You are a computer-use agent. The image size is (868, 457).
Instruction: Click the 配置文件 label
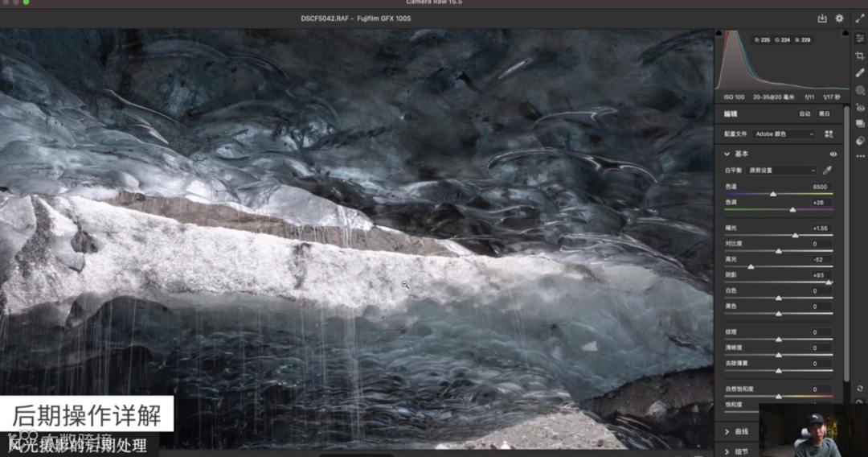click(735, 134)
